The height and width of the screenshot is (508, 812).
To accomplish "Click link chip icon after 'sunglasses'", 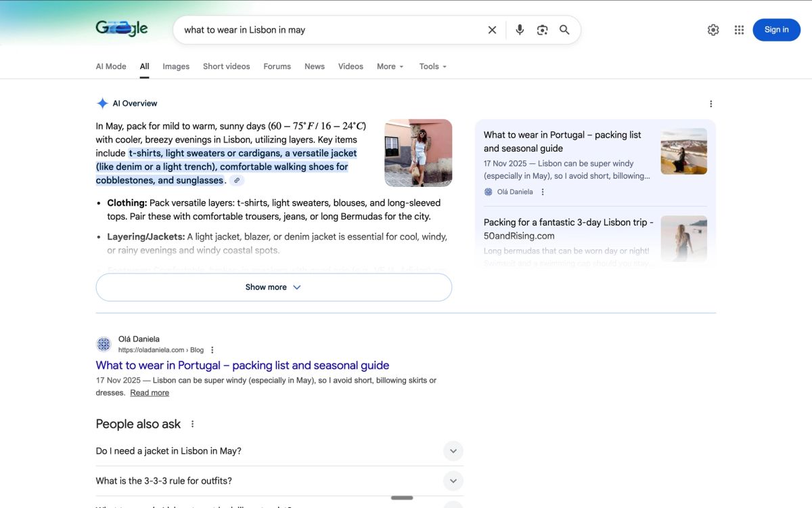I will (x=237, y=180).
